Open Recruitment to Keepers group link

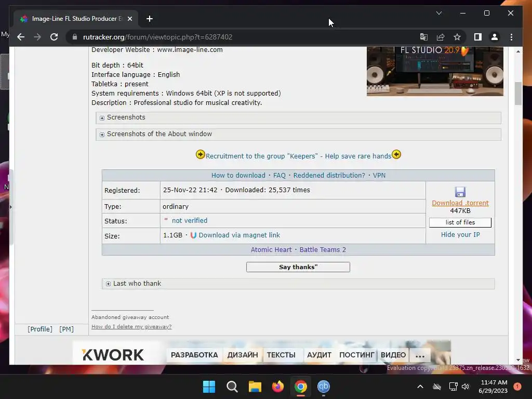point(298,156)
